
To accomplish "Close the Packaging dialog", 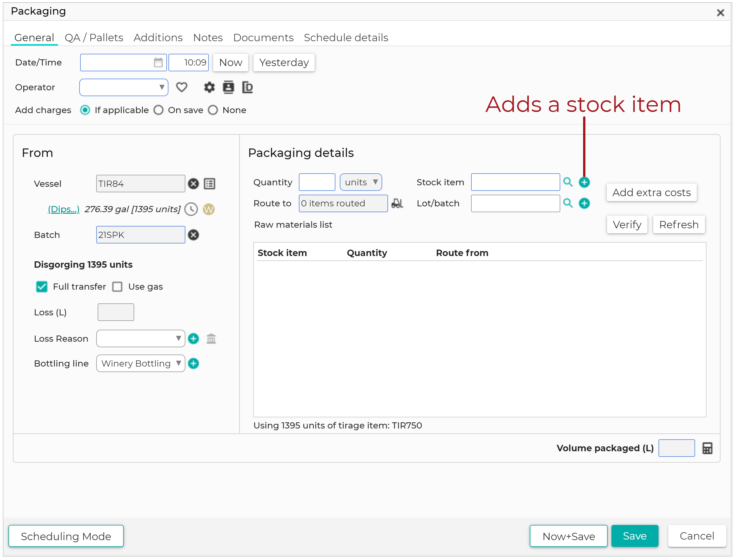I will tap(721, 13).
